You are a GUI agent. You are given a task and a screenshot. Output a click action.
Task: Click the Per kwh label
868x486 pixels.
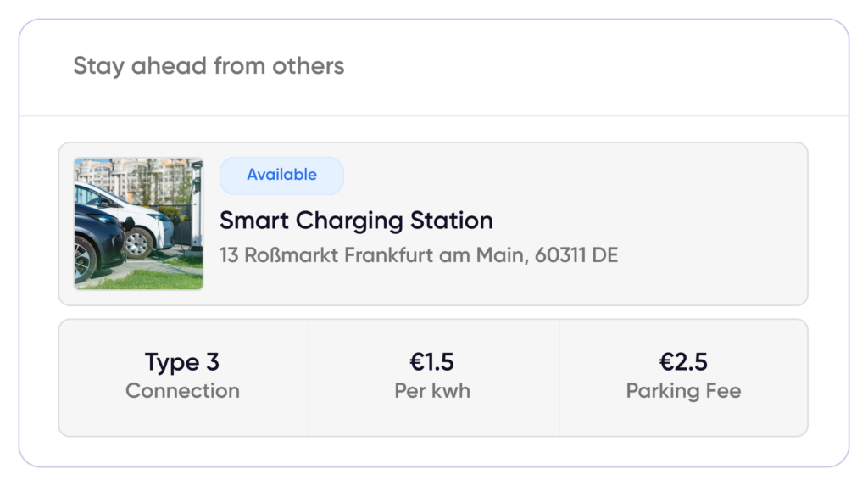click(x=432, y=391)
